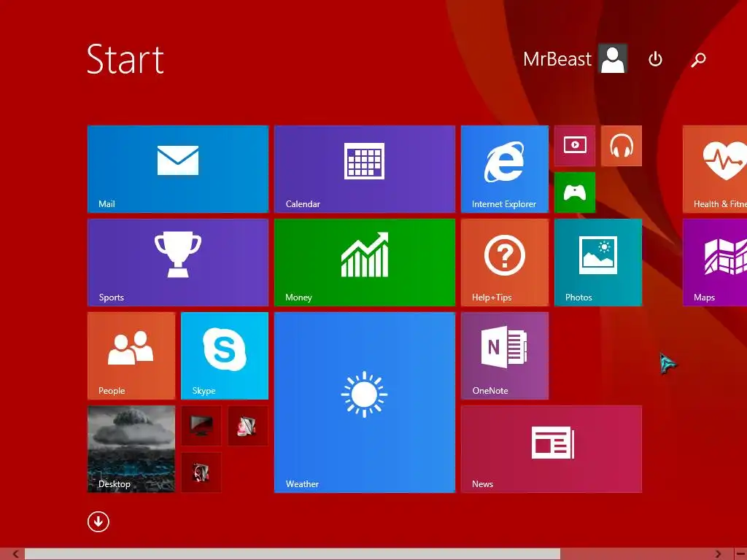Open the Maps tile
The height and width of the screenshot is (560, 747).
click(715, 262)
